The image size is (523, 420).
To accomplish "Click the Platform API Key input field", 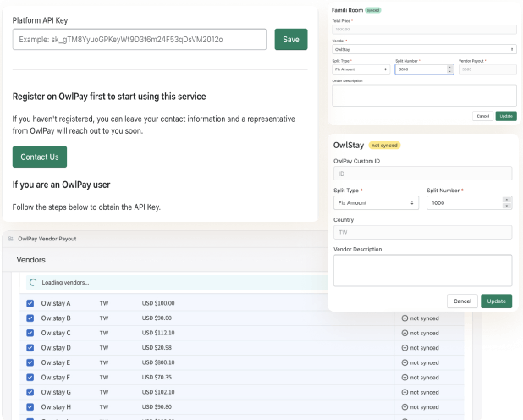I will click(140, 39).
